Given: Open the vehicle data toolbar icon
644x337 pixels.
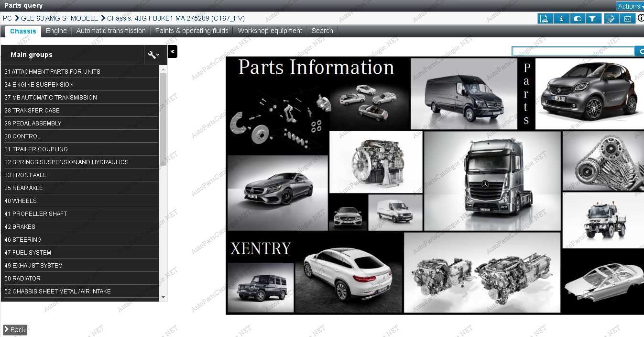Looking at the screenshot, I should click(545, 18).
